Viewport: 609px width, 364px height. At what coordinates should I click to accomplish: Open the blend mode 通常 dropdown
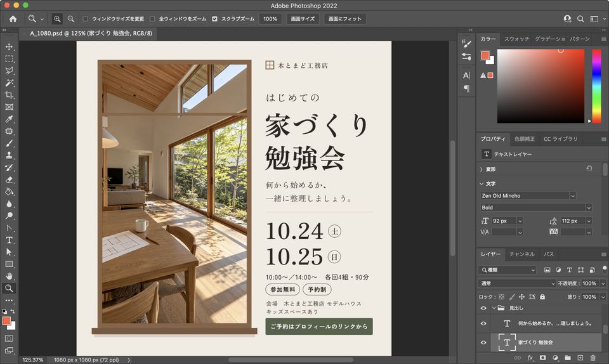coord(517,283)
